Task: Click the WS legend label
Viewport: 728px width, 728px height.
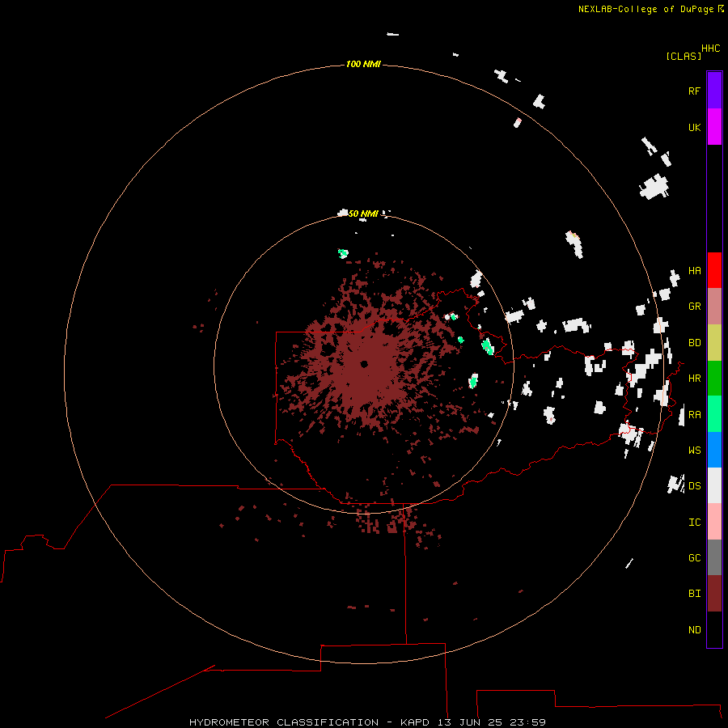Action: [694, 451]
